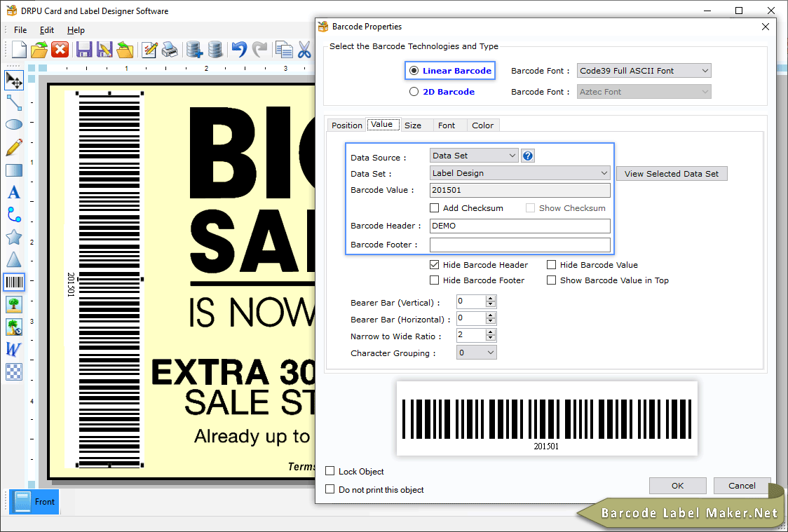
Task: Enable Show Barcode Value in Top
Action: 552,280
